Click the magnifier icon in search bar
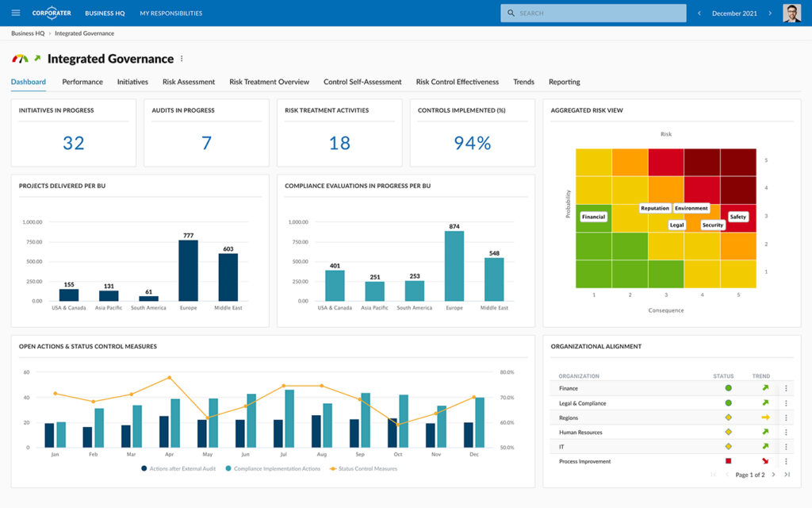Viewport: 812px width, 508px height. tap(511, 12)
